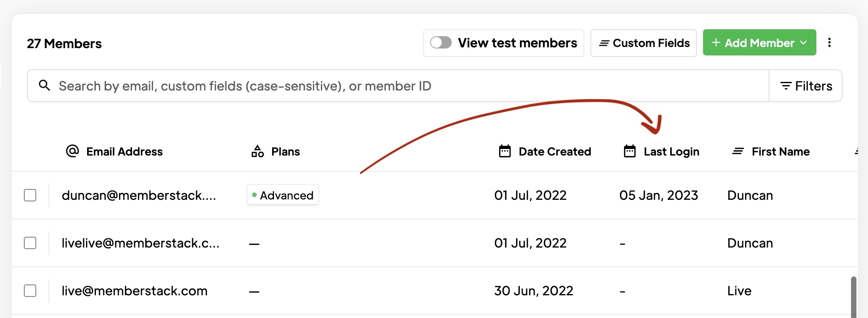Viewport: 868px width, 318px height.
Task: Click the search magnifier icon
Action: [x=45, y=85]
